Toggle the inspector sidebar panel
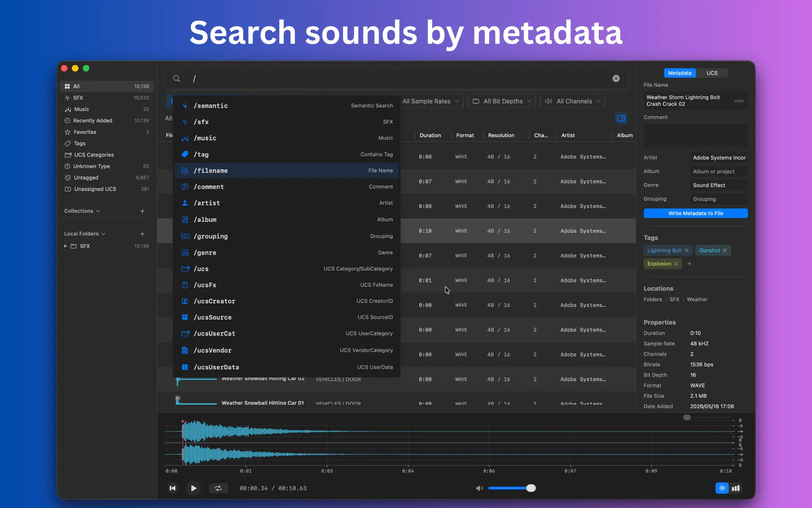 click(621, 118)
